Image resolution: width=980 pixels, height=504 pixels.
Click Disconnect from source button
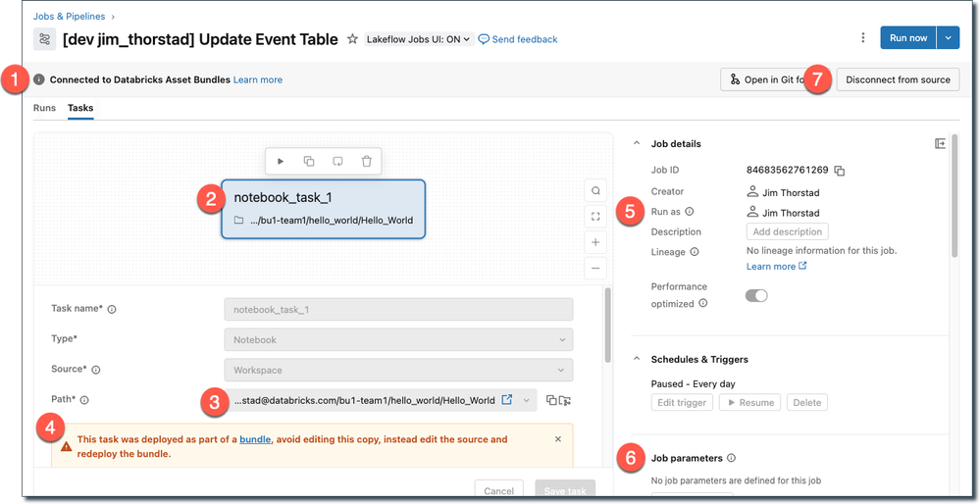point(898,79)
